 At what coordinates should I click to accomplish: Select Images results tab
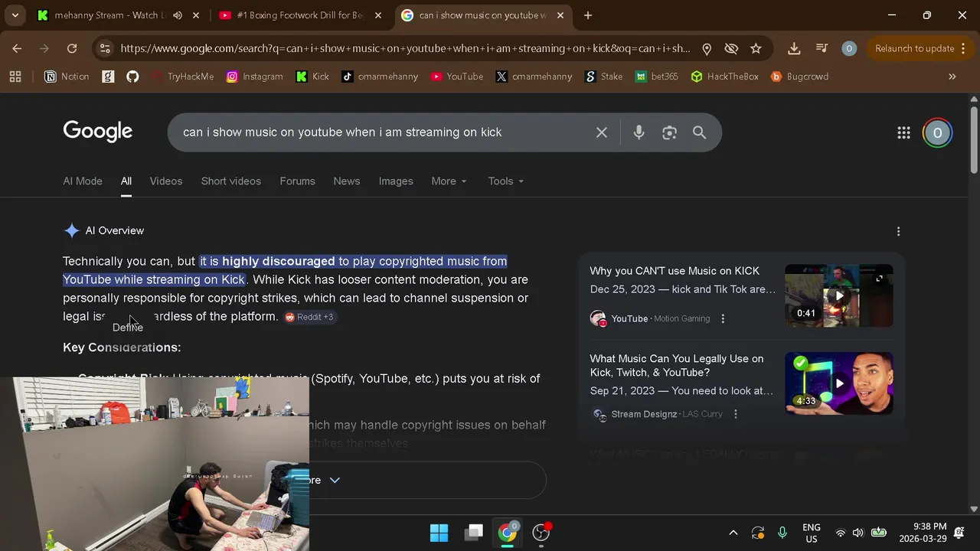tap(396, 181)
